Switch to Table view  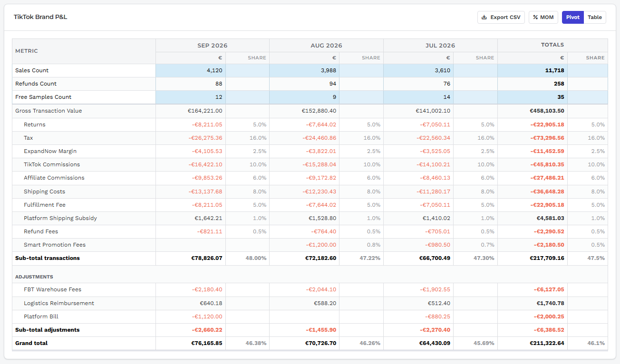point(595,18)
